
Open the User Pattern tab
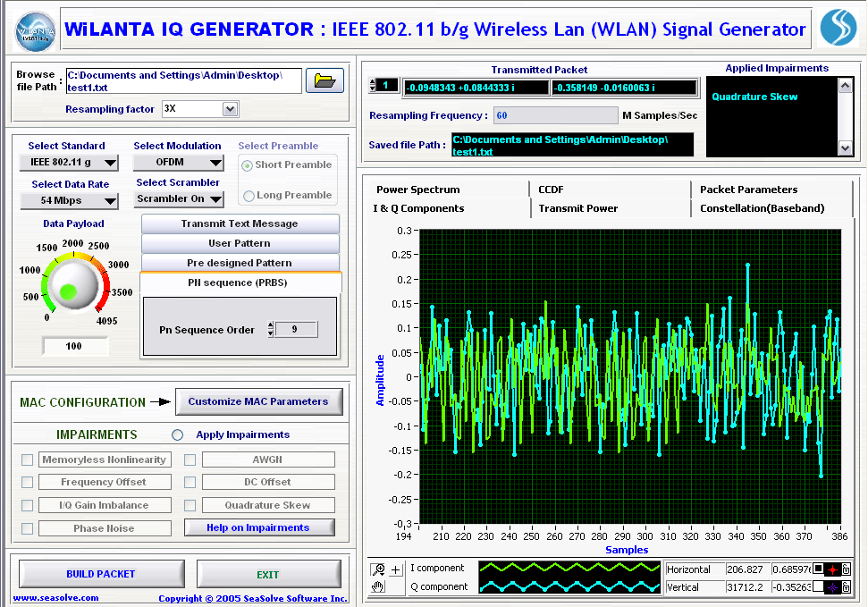point(240,243)
